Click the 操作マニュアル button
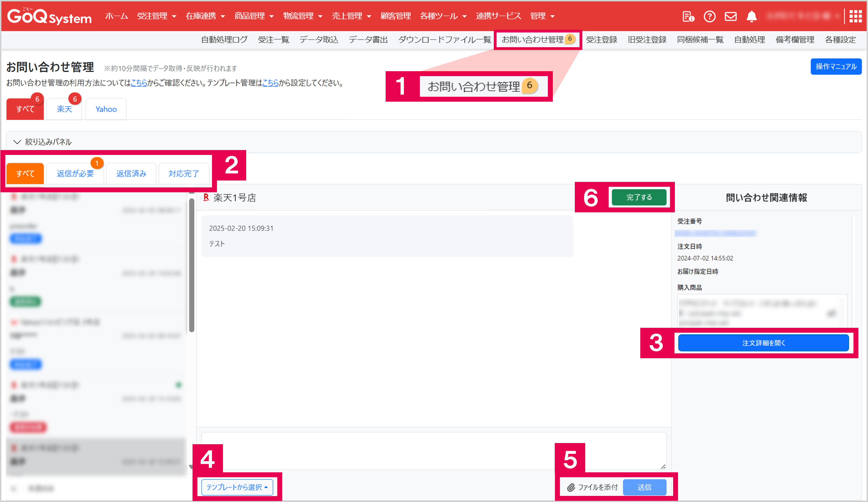Image resolution: width=868 pixels, height=502 pixels. tap(836, 66)
